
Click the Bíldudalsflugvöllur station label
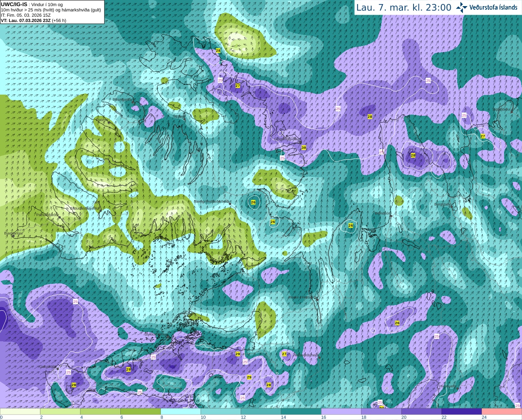(84, 208)
